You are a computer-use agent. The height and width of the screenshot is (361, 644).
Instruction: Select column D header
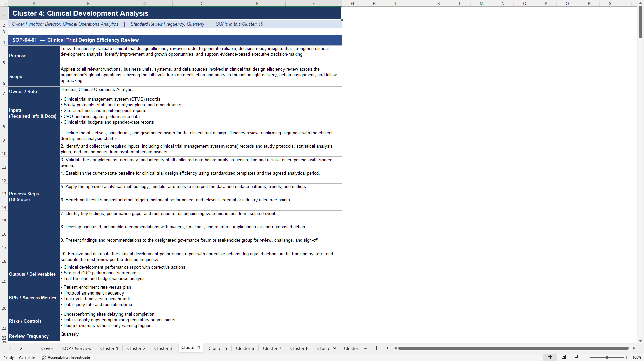point(201,3)
